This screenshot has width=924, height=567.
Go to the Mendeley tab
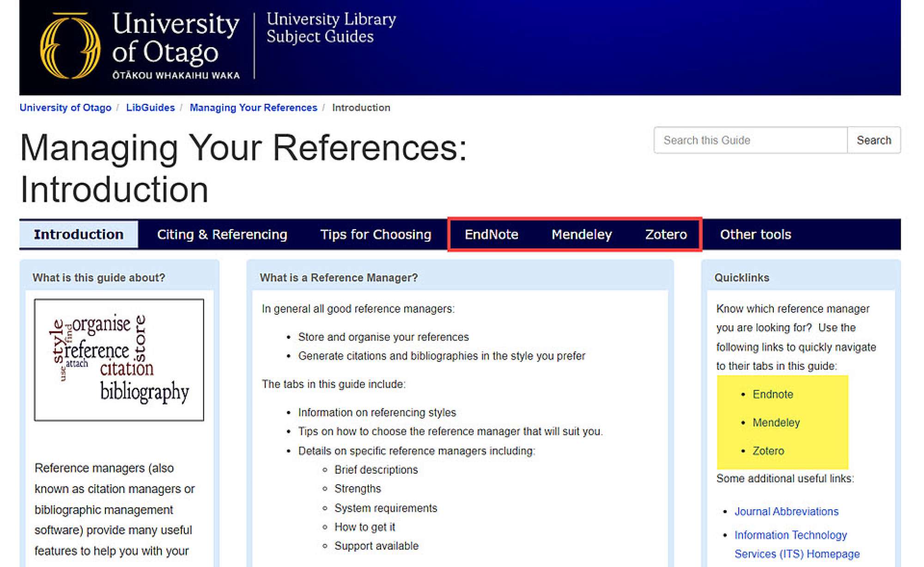(x=581, y=234)
